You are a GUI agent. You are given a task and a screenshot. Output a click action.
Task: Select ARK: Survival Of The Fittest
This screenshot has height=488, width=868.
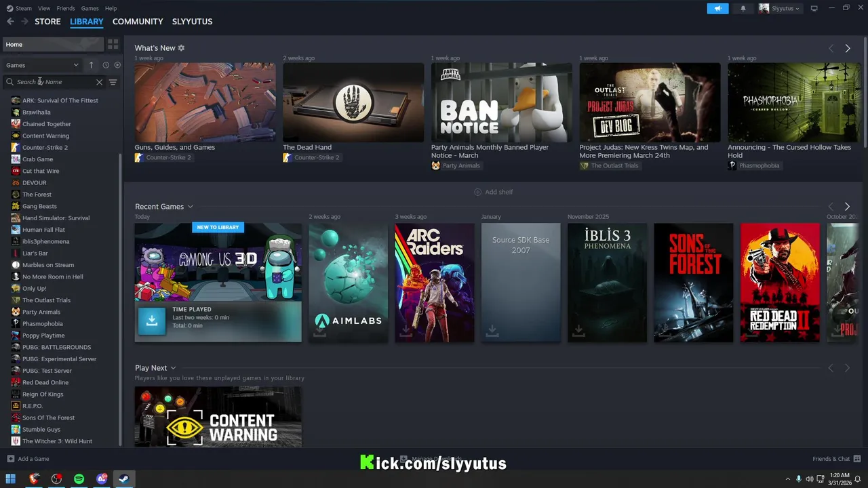(x=60, y=100)
